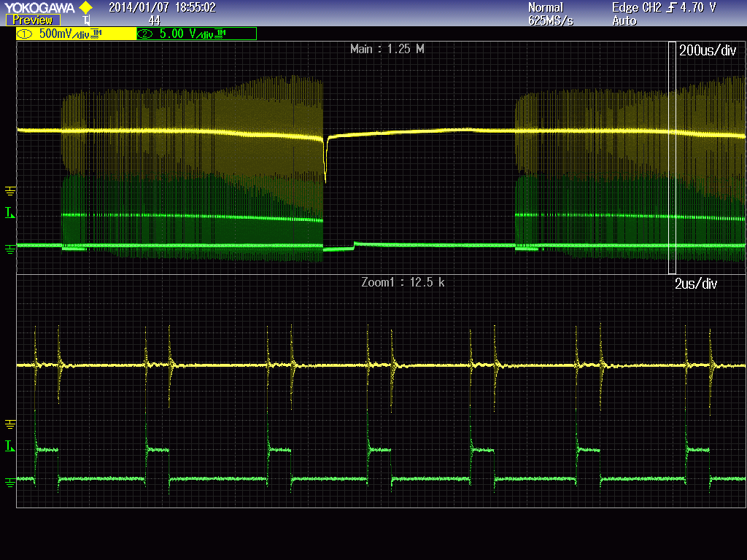Click the yellow CH1 ground marker in main window
This screenshot has height=560, width=747.
coord(10,191)
